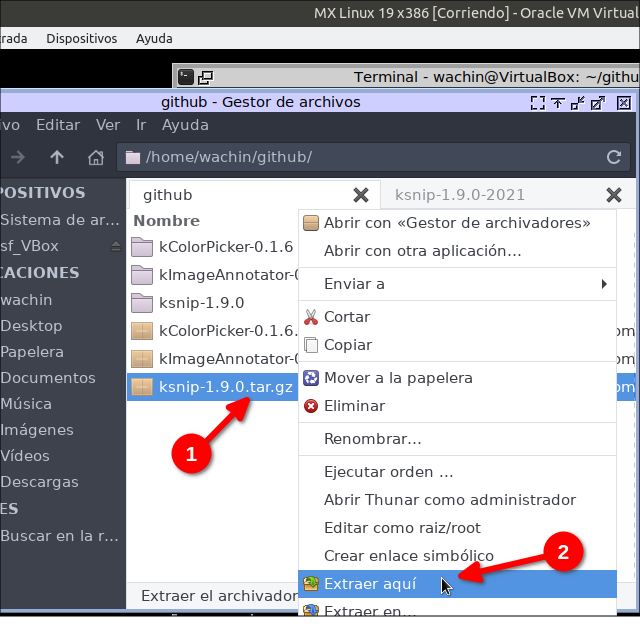Close the github tab

(361, 195)
